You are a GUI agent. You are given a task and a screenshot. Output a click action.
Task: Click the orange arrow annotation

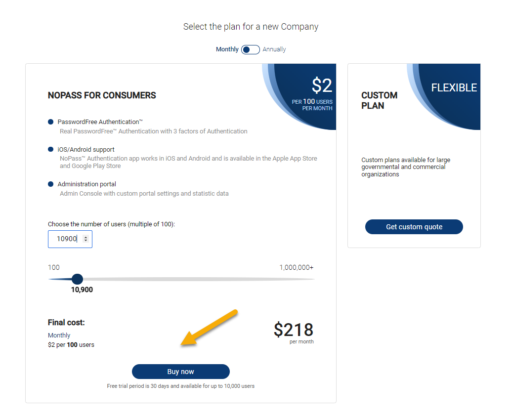point(210,328)
